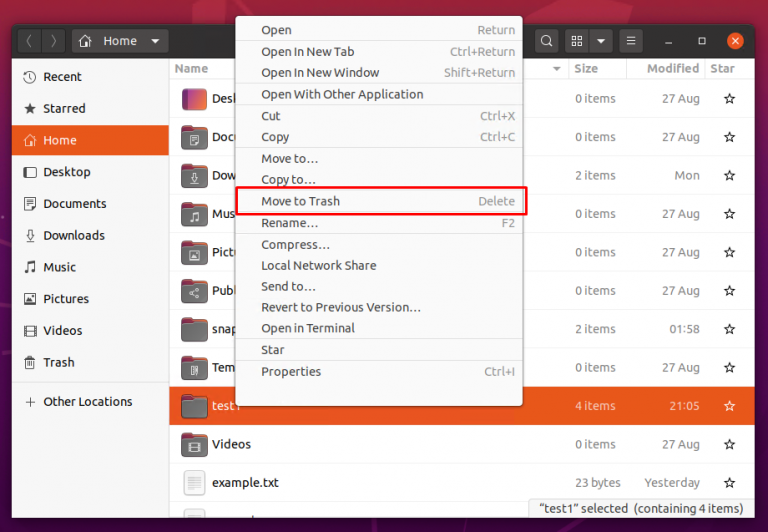Image resolution: width=768 pixels, height=532 pixels.
Task: Star the Desktop folder row (0 items)
Action: [x=729, y=99]
